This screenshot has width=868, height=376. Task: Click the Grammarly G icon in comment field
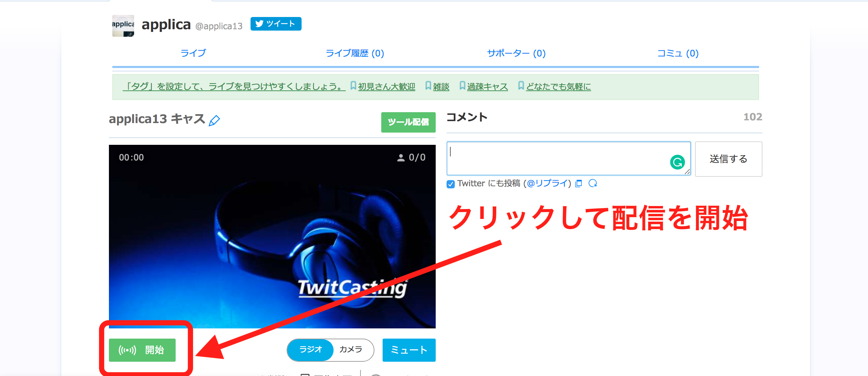[x=677, y=163]
